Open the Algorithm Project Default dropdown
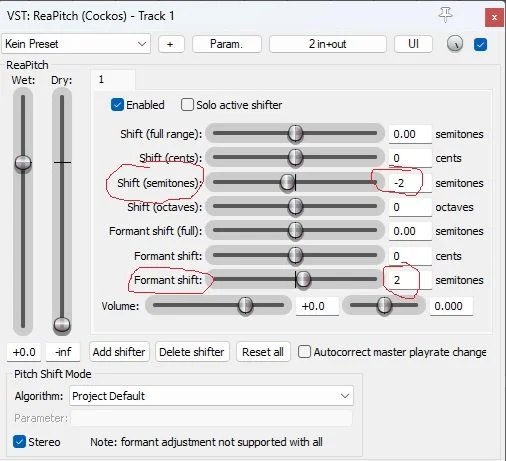 tap(211, 396)
